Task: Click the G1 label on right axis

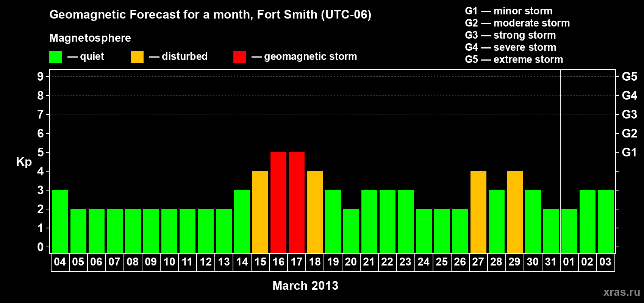Action: tap(629, 152)
